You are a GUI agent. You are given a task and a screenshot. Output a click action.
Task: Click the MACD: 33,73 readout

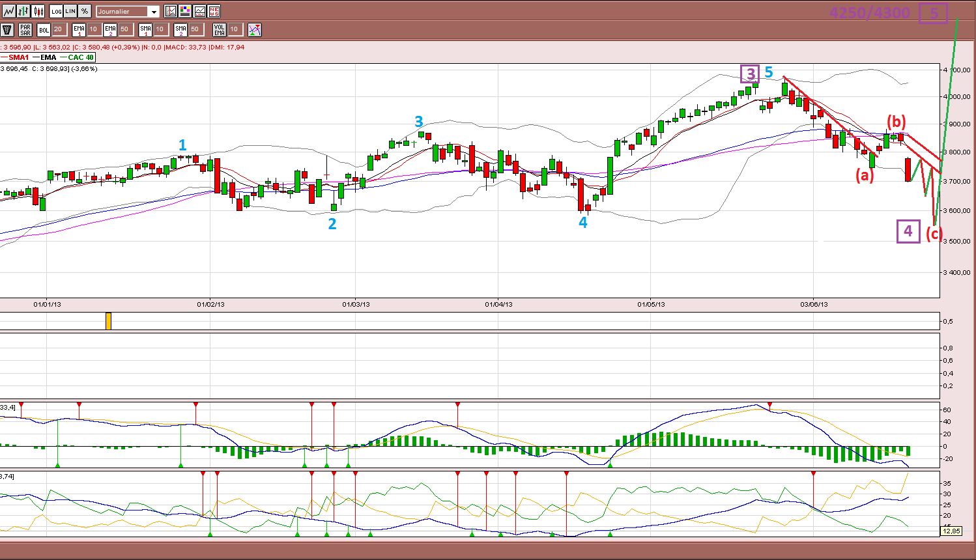pos(186,47)
